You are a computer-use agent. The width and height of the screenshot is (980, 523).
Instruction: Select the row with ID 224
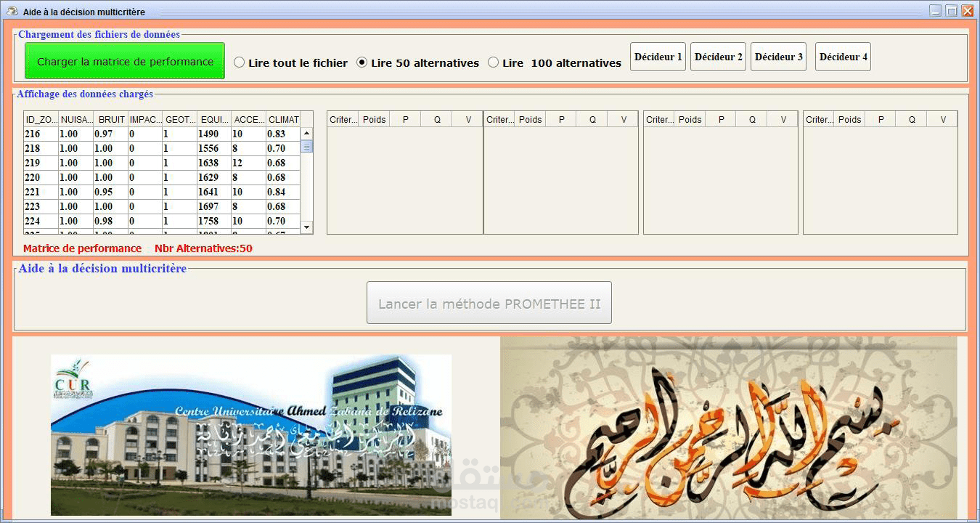click(162, 221)
